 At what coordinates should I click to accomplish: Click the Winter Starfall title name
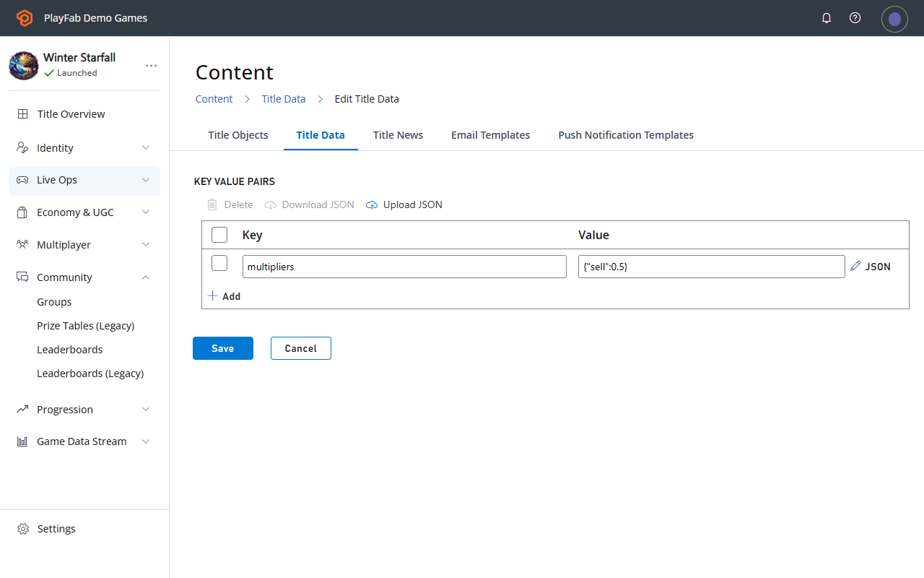pos(79,58)
